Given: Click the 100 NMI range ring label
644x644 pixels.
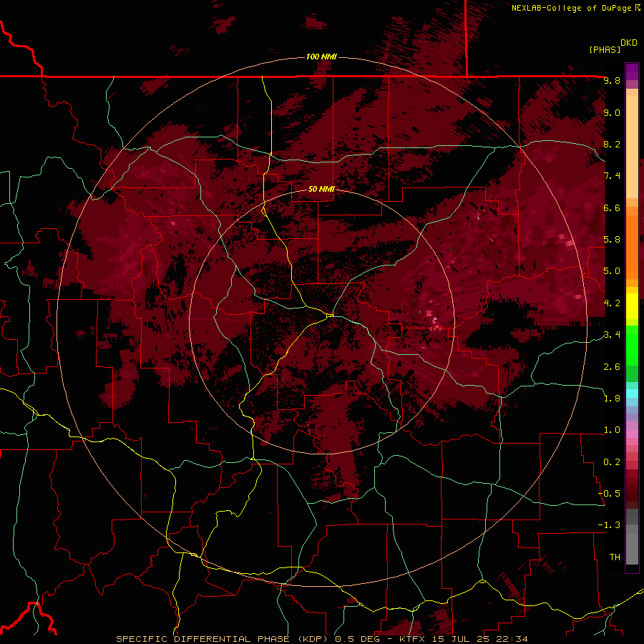Looking at the screenshot, I should [321, 57].
